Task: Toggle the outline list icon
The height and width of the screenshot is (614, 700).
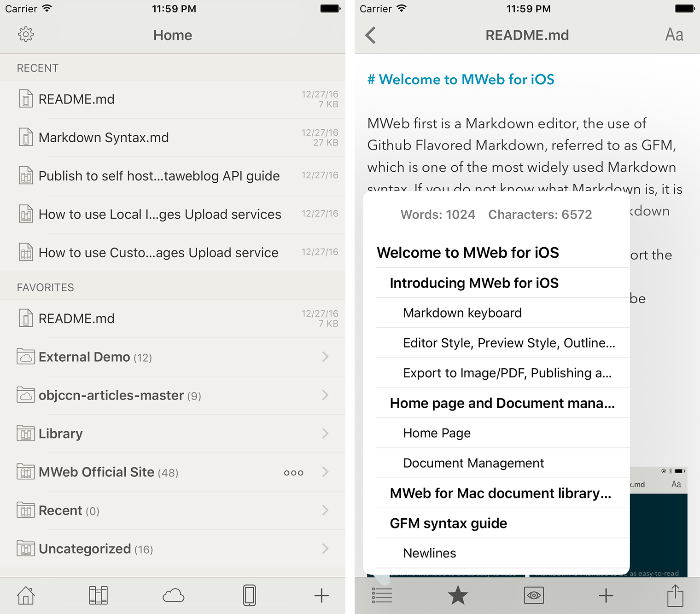Action: (382, 596)
